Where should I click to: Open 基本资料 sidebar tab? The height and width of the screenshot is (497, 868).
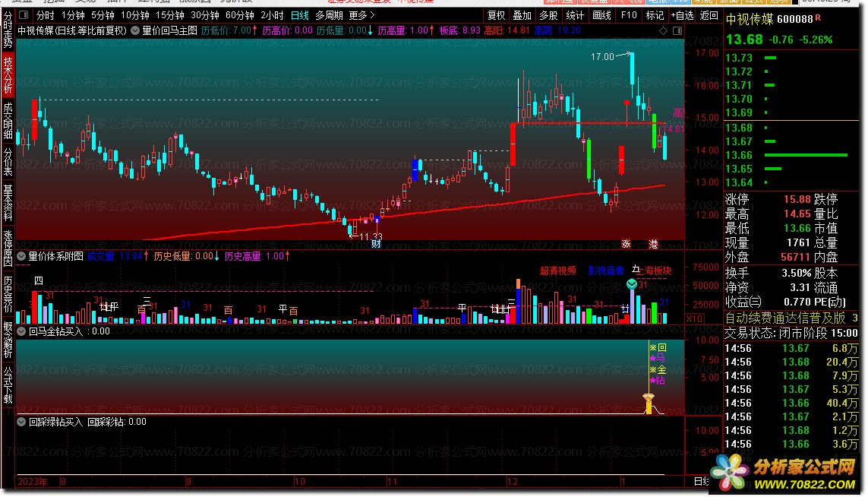click(8, 204)
